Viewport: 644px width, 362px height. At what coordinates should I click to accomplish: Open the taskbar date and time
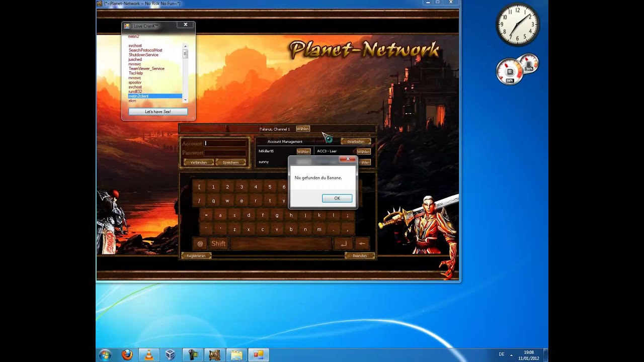[x=528, y=355]
